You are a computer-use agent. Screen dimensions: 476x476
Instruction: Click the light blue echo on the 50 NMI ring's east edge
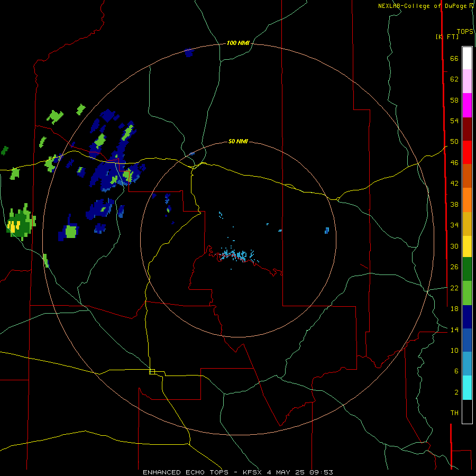(327, 231)
